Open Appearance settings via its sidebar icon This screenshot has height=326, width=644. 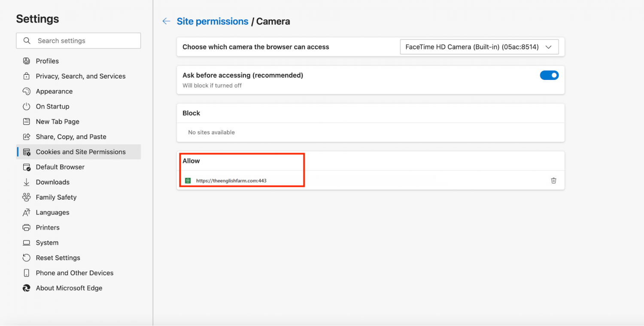(x=27, y=91)
